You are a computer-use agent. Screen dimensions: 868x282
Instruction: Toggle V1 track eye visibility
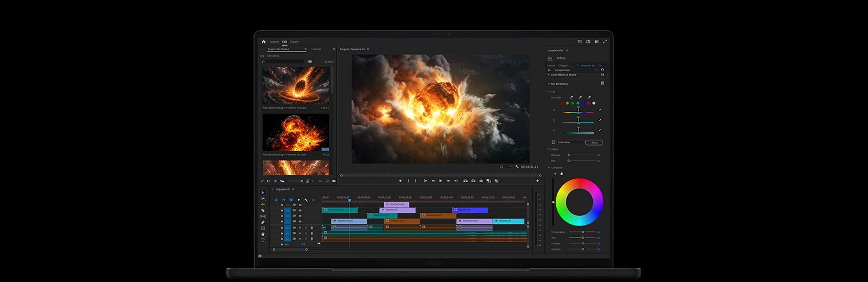[300, 221]
